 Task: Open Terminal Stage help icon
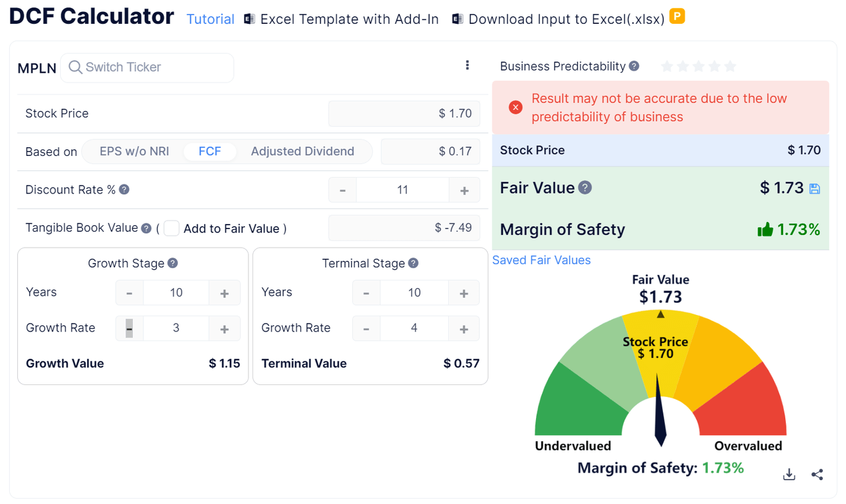point(413,263)
